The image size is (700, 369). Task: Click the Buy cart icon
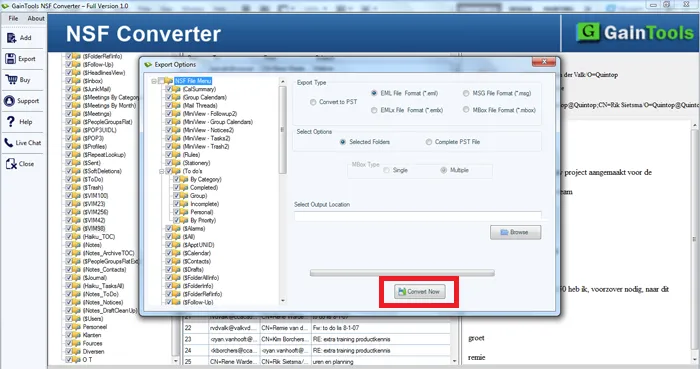(11, 79)
